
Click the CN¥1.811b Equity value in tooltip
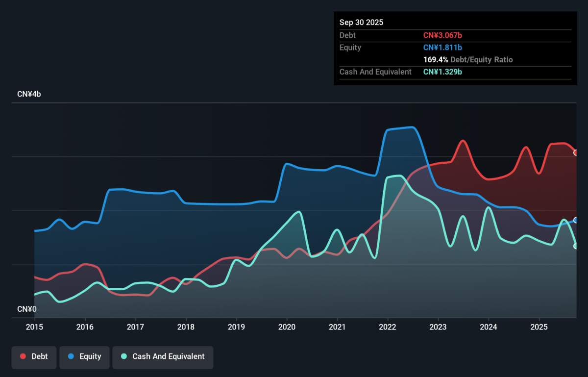tap(442, 48)
